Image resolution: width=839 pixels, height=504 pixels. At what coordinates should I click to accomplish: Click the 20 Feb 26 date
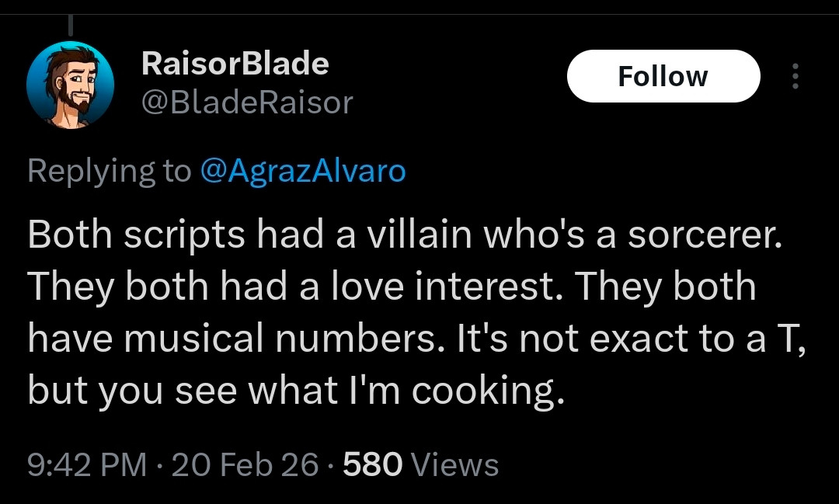pyautogui.click(x=245, y=464)
